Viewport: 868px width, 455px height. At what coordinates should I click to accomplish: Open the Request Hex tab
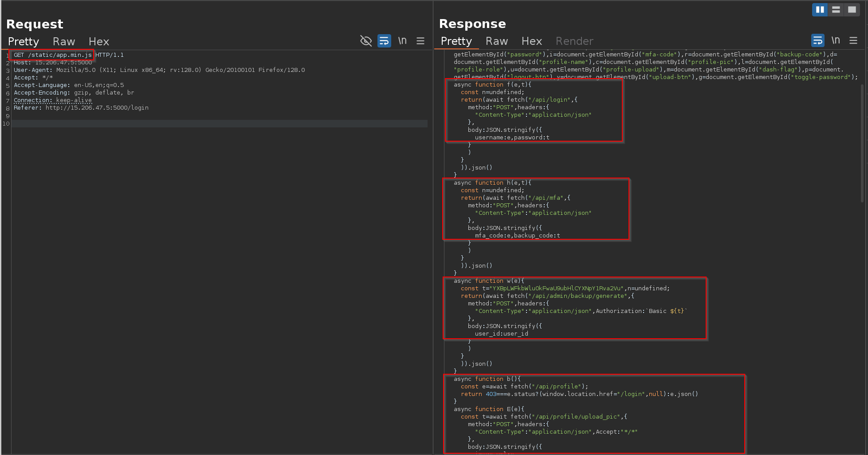[98, 42]
